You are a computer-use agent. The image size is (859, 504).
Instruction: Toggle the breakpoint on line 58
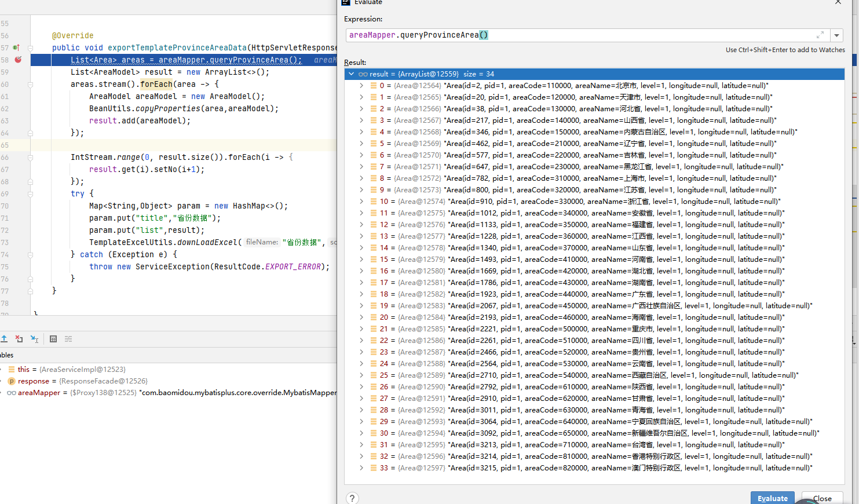point(18,60)
